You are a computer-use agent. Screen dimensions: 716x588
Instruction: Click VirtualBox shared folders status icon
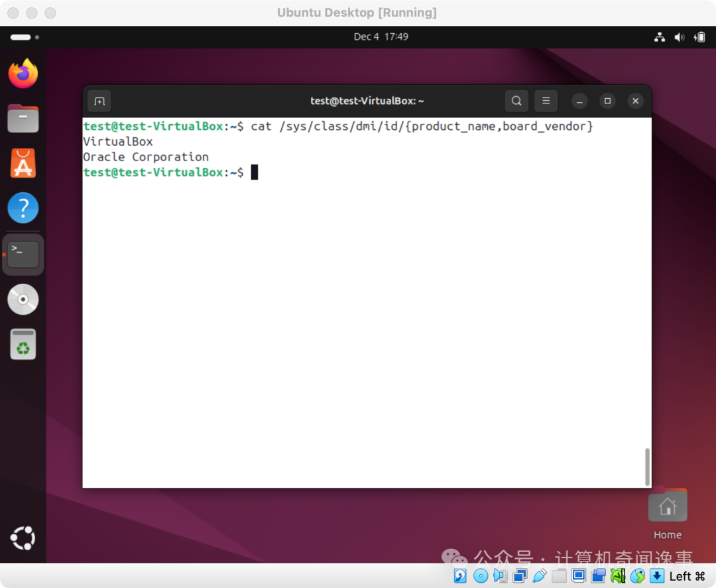[x=559, y=576]
